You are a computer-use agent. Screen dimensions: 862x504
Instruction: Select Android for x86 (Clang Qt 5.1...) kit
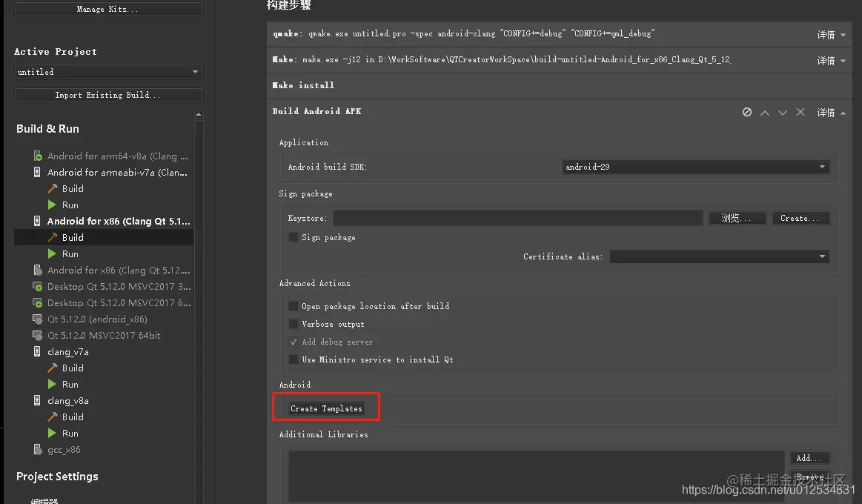point(118,221)
